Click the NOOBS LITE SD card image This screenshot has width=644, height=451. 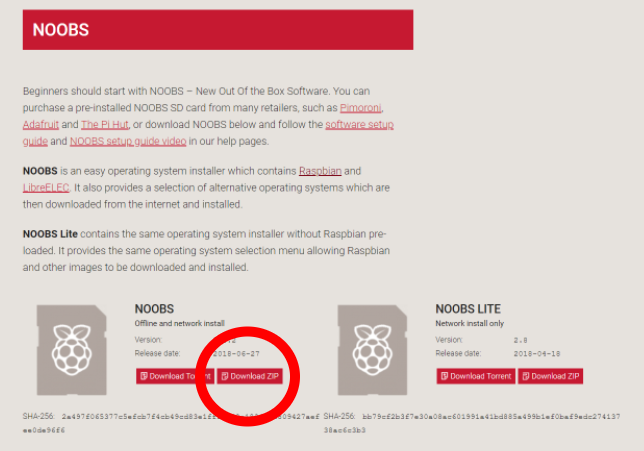point(373,350)
